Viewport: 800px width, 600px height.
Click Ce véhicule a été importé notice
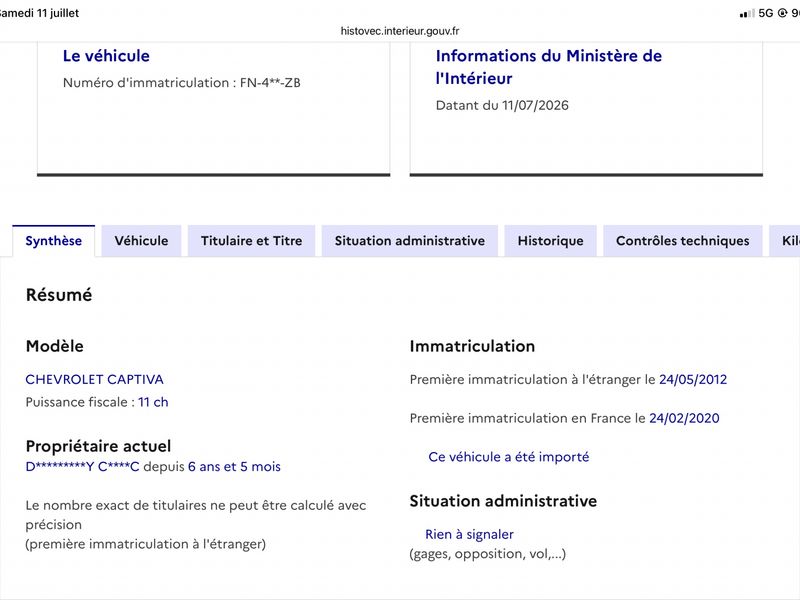(509, 457)
